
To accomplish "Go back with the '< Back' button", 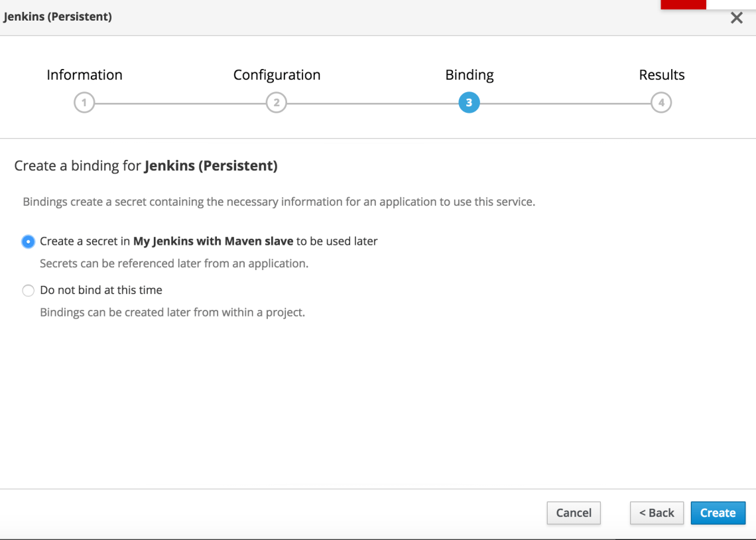I will click(x=657, y=513).
